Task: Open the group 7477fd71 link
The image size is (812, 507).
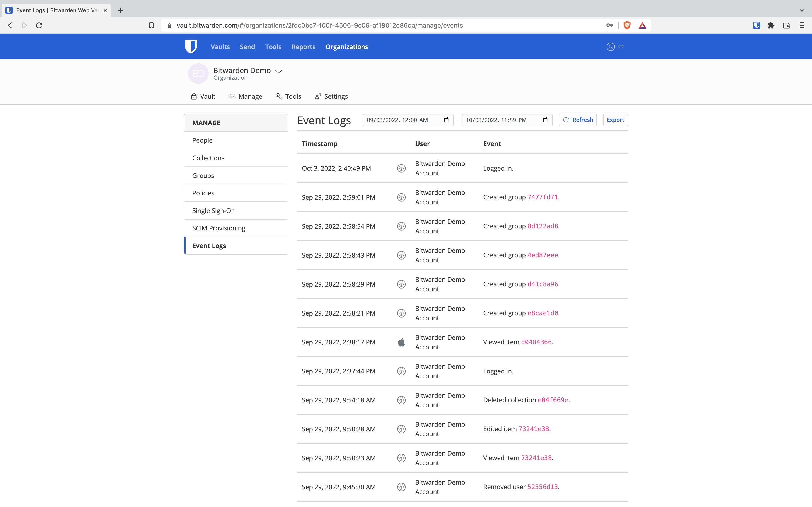Action: (543, 197)
